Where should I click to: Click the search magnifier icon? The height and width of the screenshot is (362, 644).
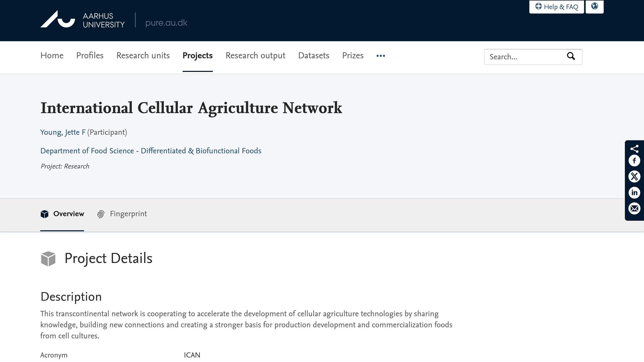(x=571, y=57)
